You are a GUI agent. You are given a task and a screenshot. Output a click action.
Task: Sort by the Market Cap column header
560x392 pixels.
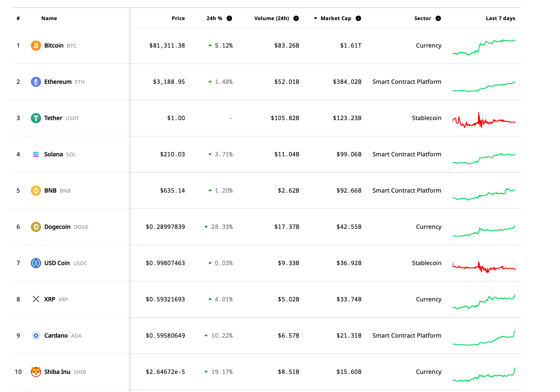coord(336,18)
